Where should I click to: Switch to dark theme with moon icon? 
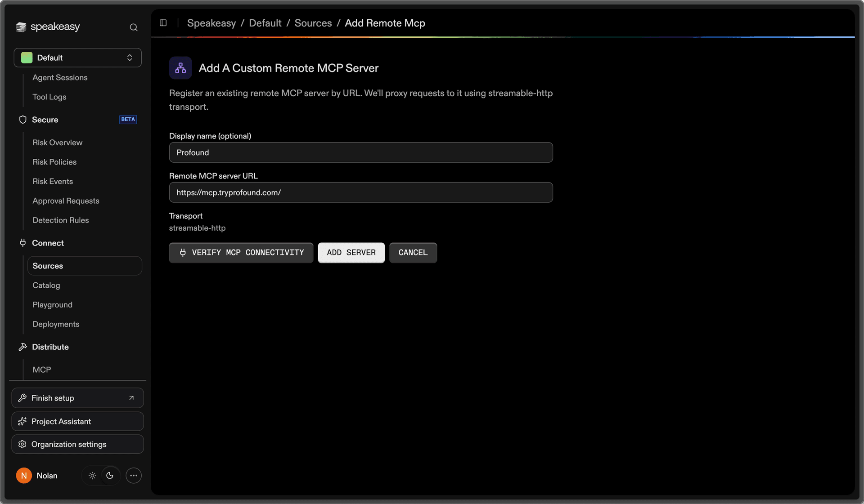point(110,476)
